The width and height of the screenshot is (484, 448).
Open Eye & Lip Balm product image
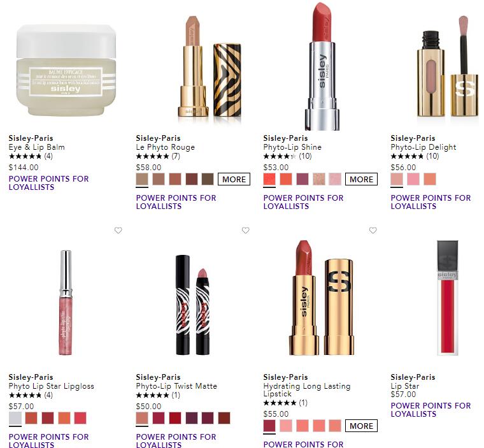(66, 70)
